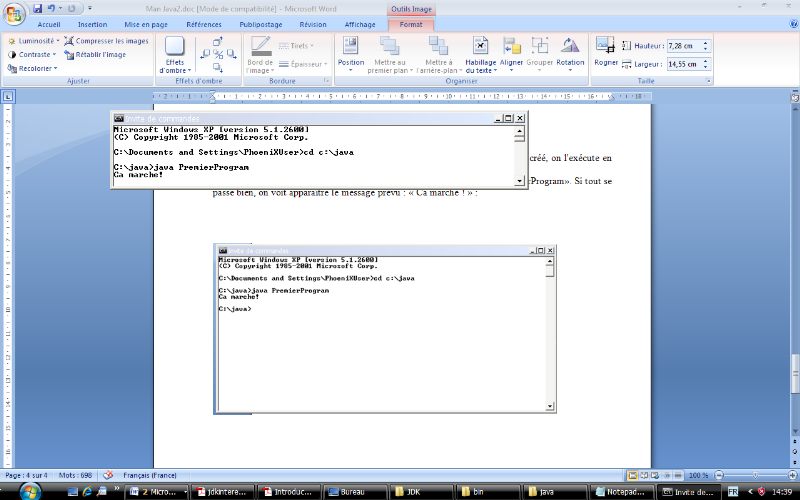Click Mettre à l'arrière-plan
800x500 pixels.
tap(439, 55)
